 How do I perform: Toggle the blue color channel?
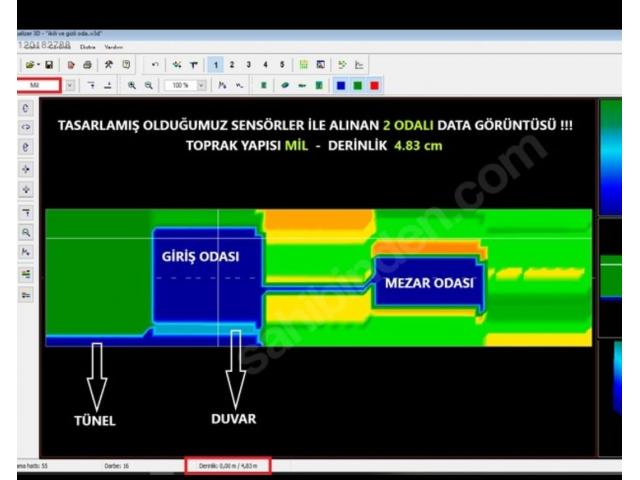[341, 85]
